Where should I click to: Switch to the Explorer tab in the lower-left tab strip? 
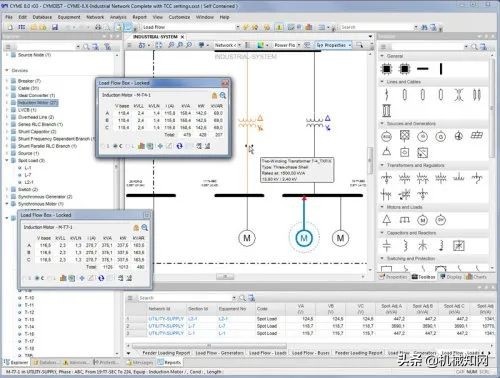(16, 362)
